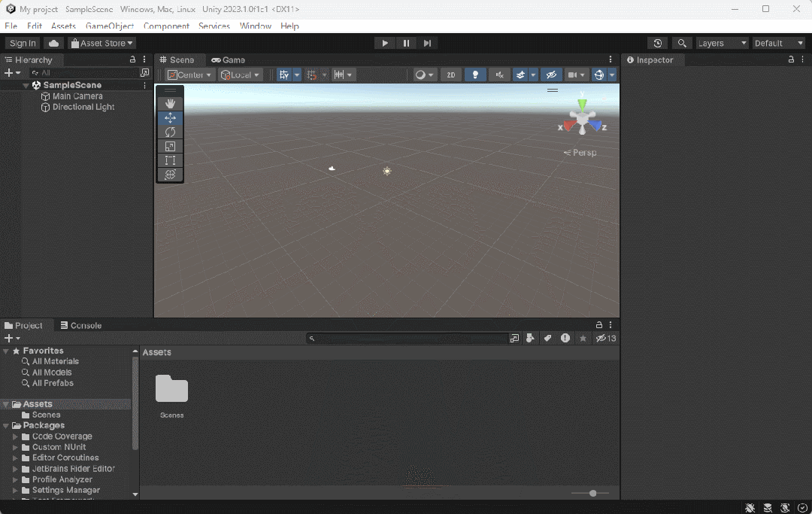Screen dimensions: 812x514
Task: Toggle Gizmos display in Scene view
Action: [x=599, y=75]
